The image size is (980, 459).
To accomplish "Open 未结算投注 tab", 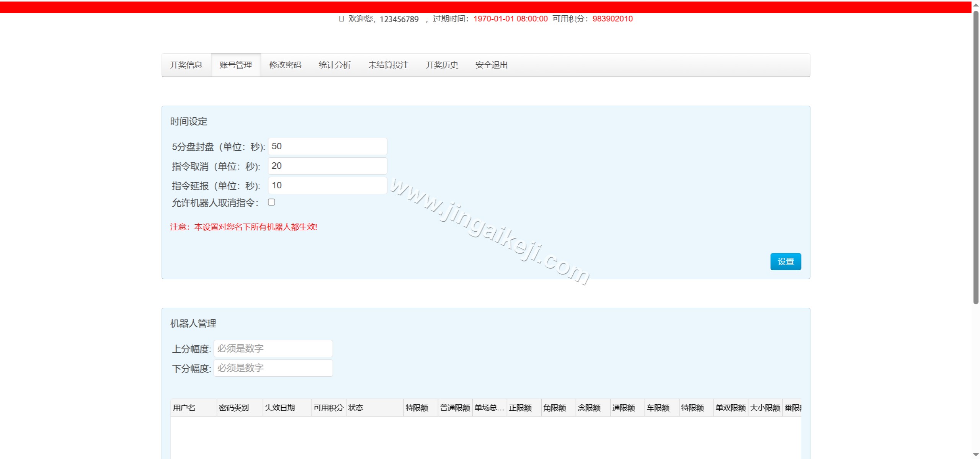I will [x=388, y=65].
